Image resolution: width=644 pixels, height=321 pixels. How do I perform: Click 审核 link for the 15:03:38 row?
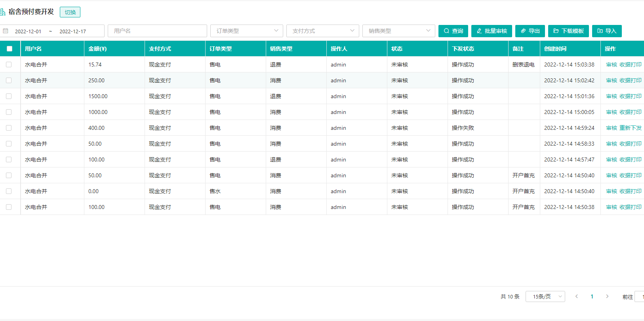(x=612, y=65)
